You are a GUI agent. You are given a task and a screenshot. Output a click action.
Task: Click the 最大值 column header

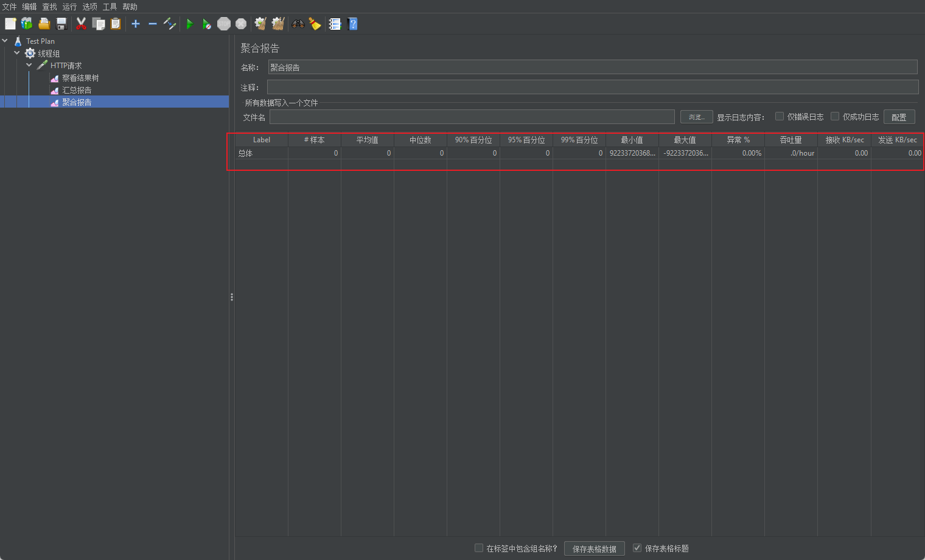(x=685, y=140)
